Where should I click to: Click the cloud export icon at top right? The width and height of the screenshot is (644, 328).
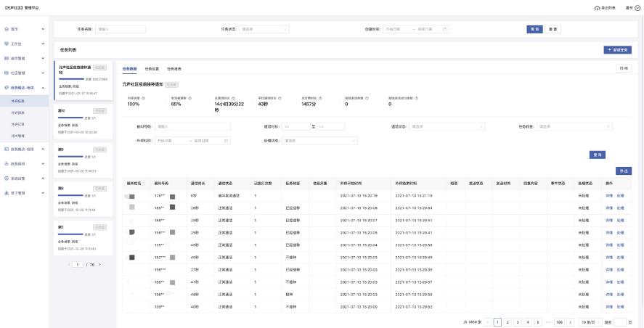598,7
